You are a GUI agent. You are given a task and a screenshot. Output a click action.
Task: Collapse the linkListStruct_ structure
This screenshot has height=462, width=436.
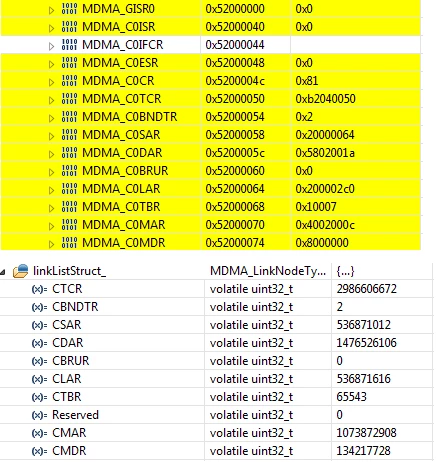(3, 272)
